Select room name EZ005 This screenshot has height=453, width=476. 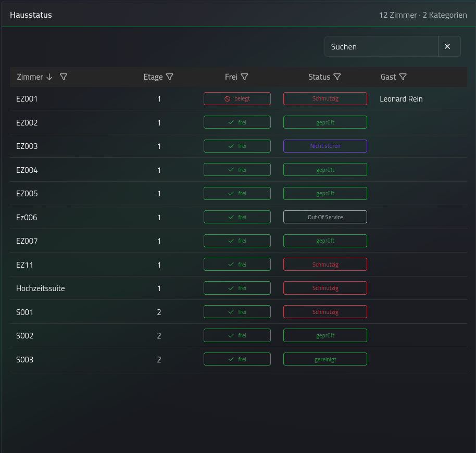[x=27, y=194]
